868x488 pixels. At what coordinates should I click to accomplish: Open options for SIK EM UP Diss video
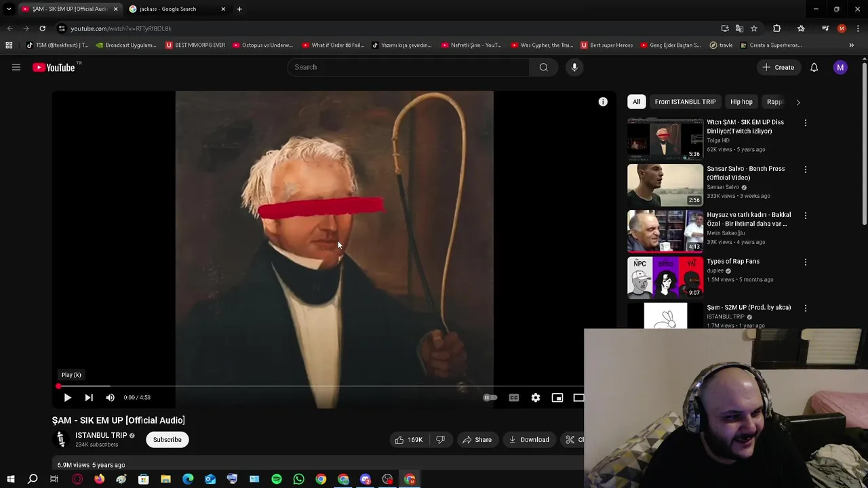pos(805,123)
